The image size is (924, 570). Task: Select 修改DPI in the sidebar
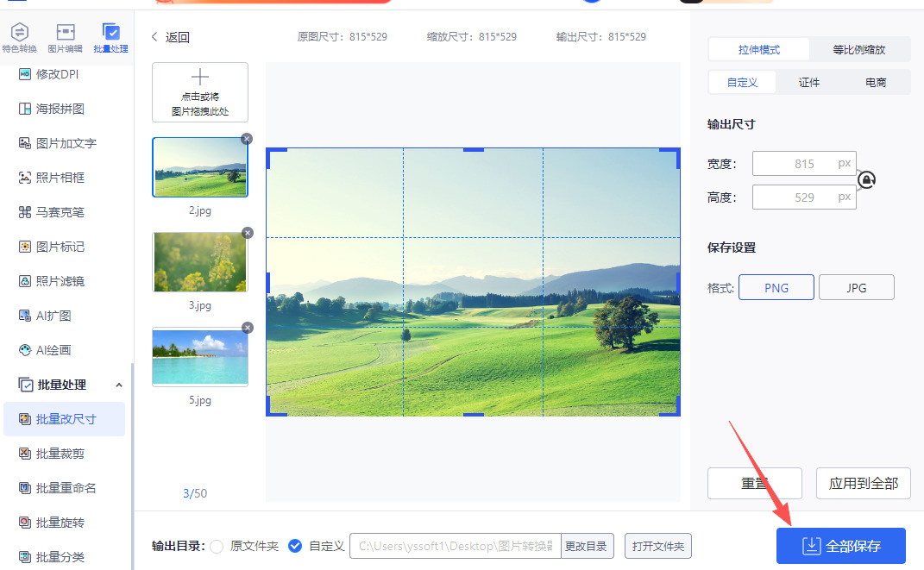tap(49, 74)
